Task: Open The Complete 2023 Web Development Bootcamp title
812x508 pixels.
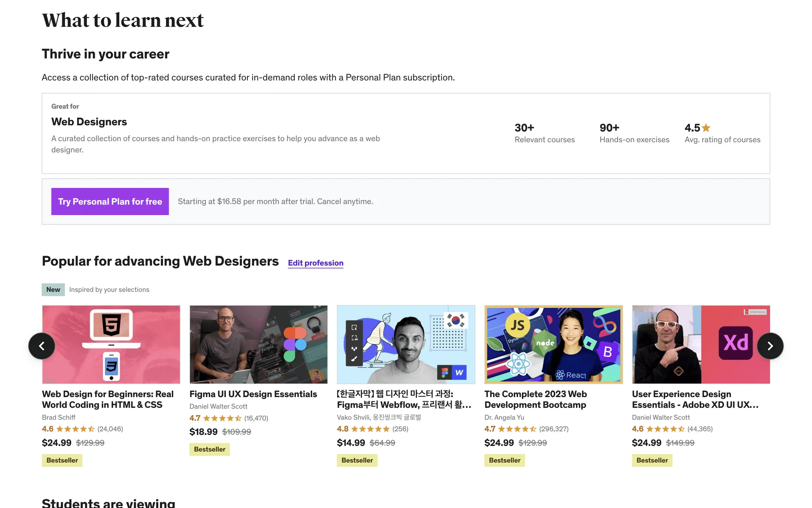Action: coord(535,399)
